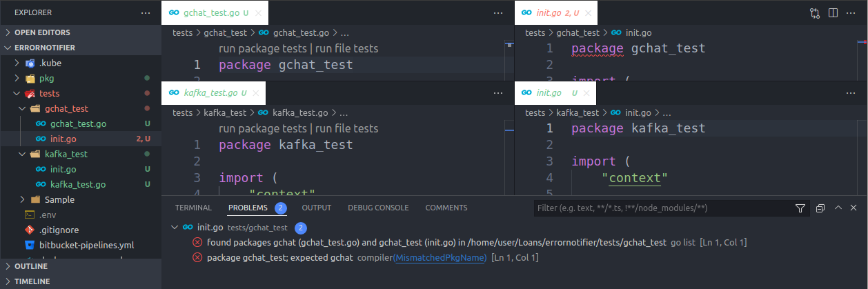Switch to the DEBUG CONSOLE tab
Image resolution: width=868 pixels, height=289 pixels.
tap(378, 208)
